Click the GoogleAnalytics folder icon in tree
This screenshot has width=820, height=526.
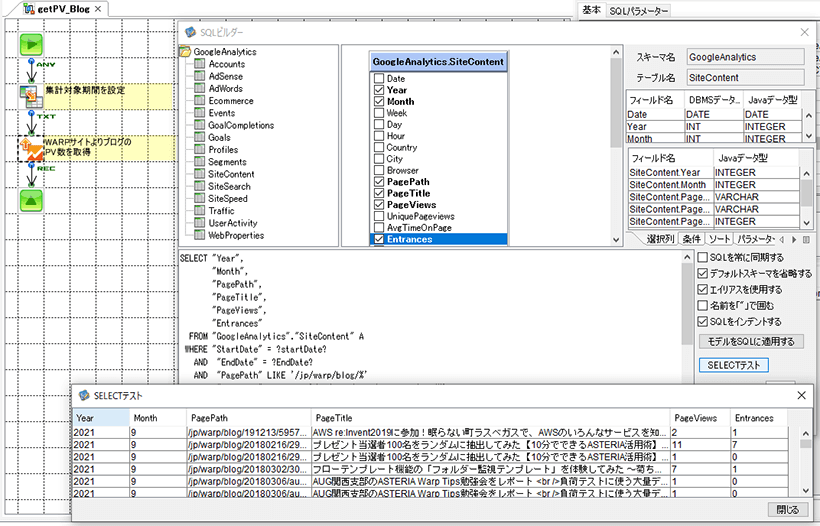pyautogui.click(x=185, y=52)
